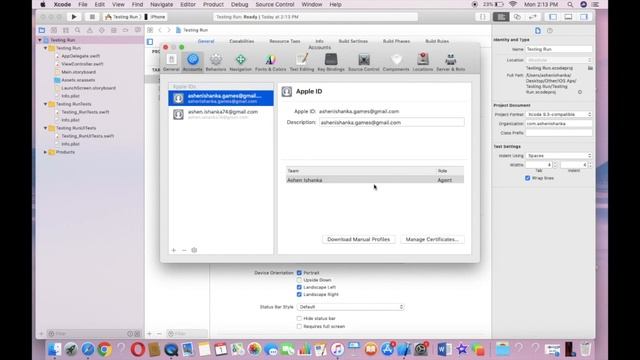The height and width of the screenshot is (360, 640).
Task: Switch to Capabilities tab
Action: 242,41
